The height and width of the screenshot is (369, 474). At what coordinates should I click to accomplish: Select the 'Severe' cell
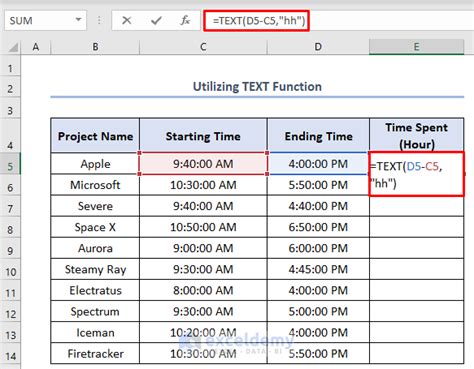click(x=95, y=206)
